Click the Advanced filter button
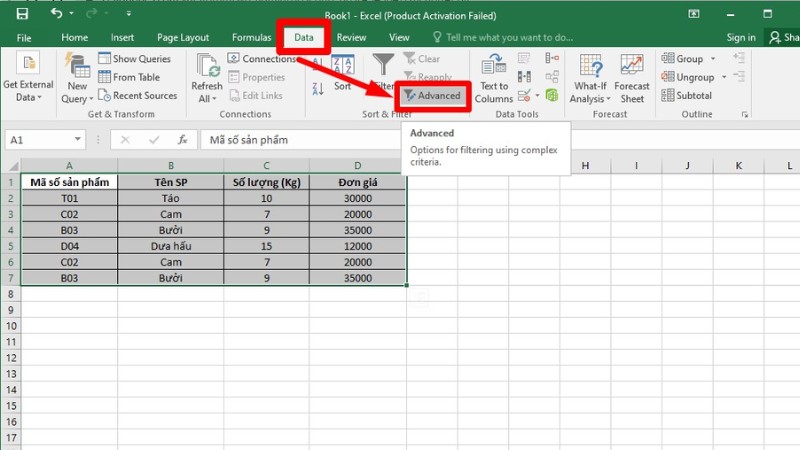 [x=432, y=96]
